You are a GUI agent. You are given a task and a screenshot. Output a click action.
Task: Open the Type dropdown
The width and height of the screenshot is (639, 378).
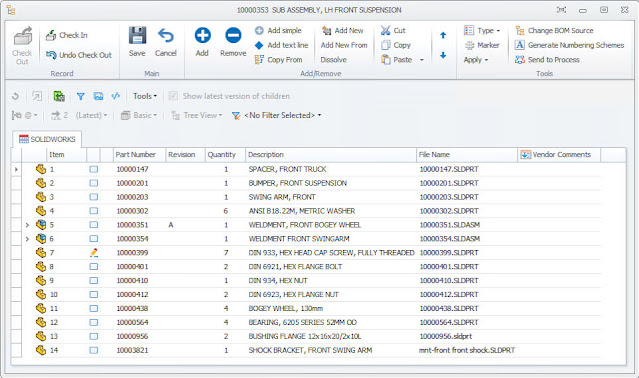point(482,31)
